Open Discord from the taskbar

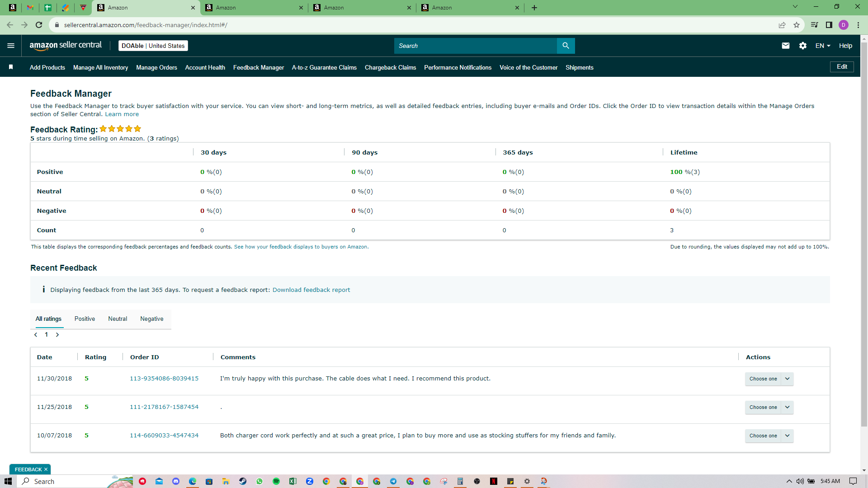tap(176, 481)
